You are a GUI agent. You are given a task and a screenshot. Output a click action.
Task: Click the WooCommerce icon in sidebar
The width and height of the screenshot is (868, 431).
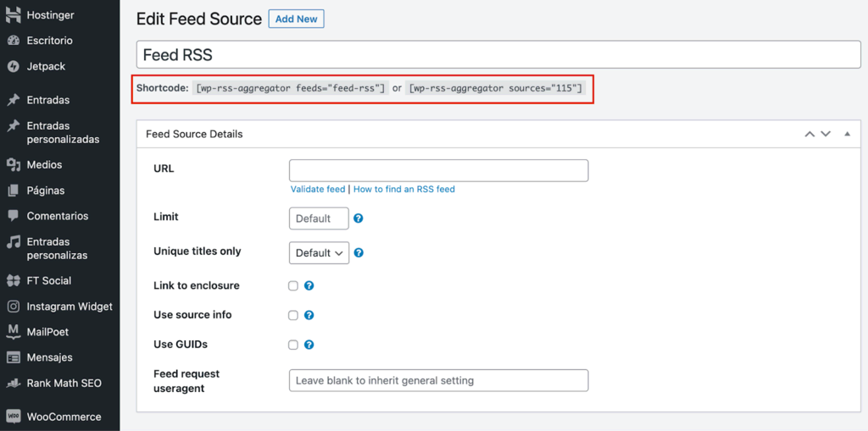pos(13,417)
